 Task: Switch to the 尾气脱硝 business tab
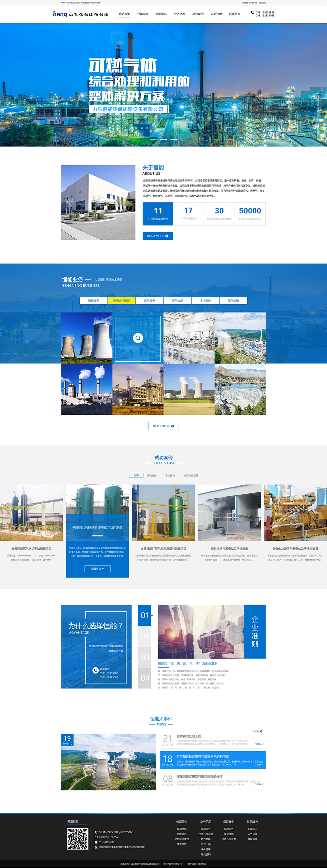click(233, 301)
